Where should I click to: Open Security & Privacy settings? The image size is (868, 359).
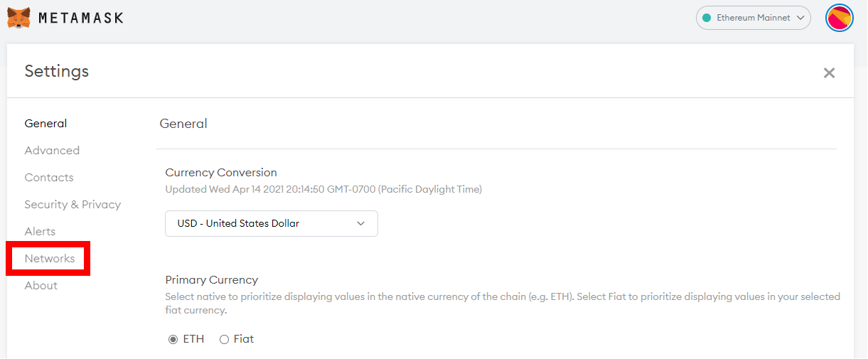point(73,205)
